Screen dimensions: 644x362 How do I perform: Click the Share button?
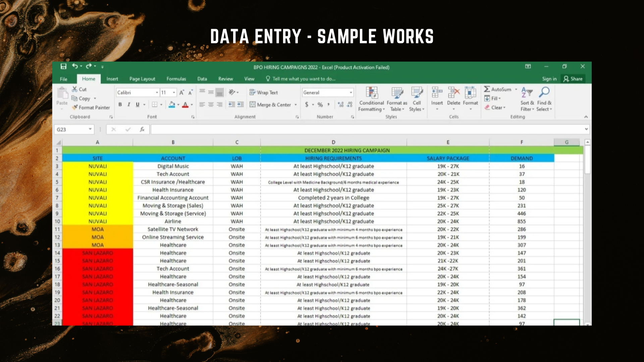(573, 79)
